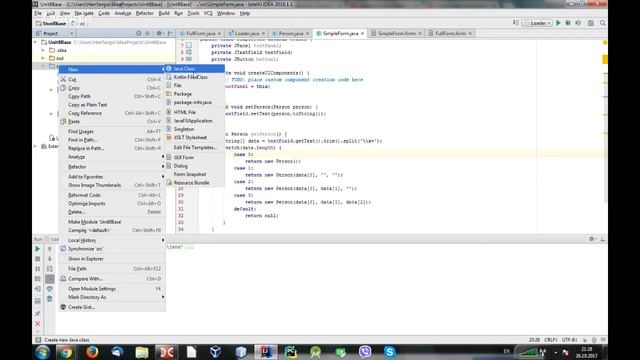Open PyCharm from the taskbar
Image resolution: width=640 pixels, height=360 pixels.
coord(291,352)
